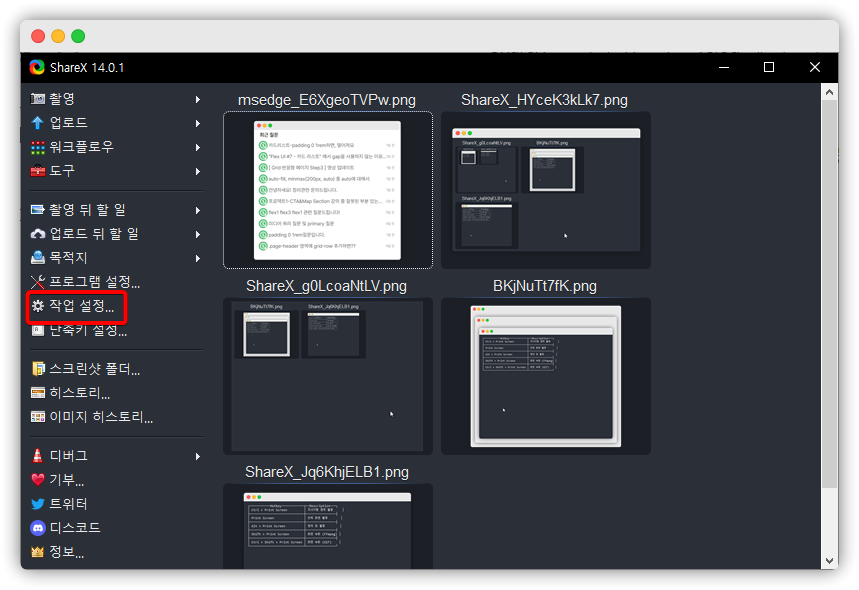The image size is (859, 590).
Task: Click the ShareX logo in title bar
Action: tap(37, 67)
